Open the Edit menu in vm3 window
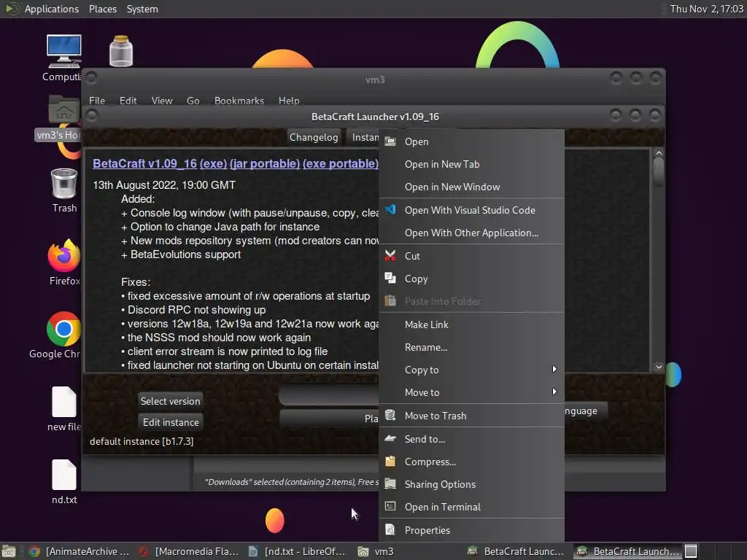Screen dimensions: 747x560 128,101
